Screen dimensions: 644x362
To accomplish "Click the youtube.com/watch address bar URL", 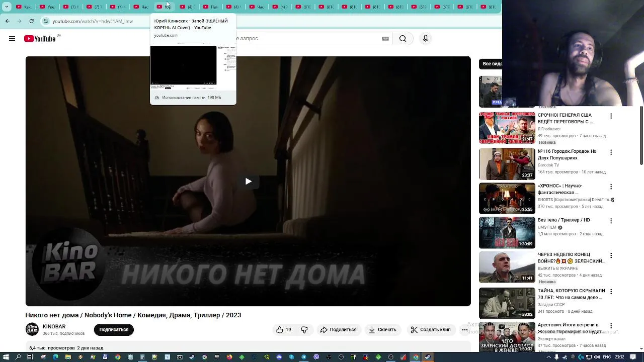I will 93,21.
